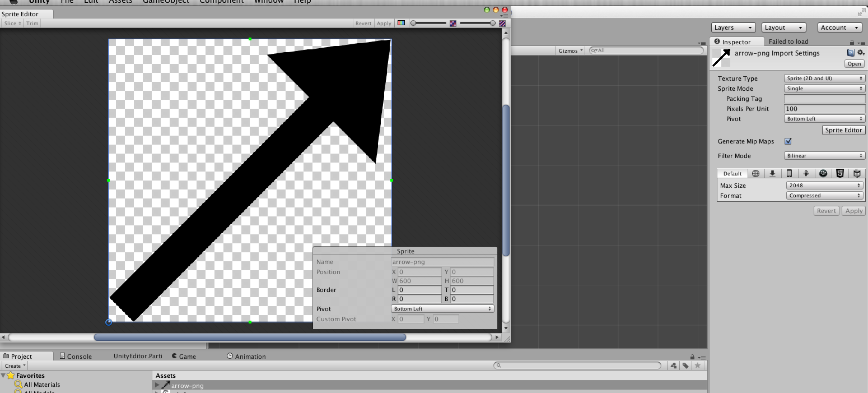The width and height of the screenshot is (868, 393).
Task: Open the Inspector Pivot dropdown
Action: click(x=825, y=119)
